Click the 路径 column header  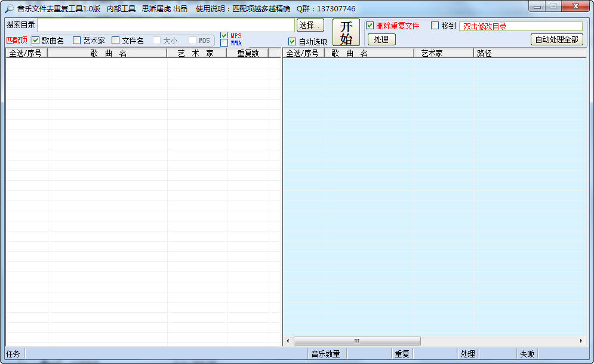(530, 53)
